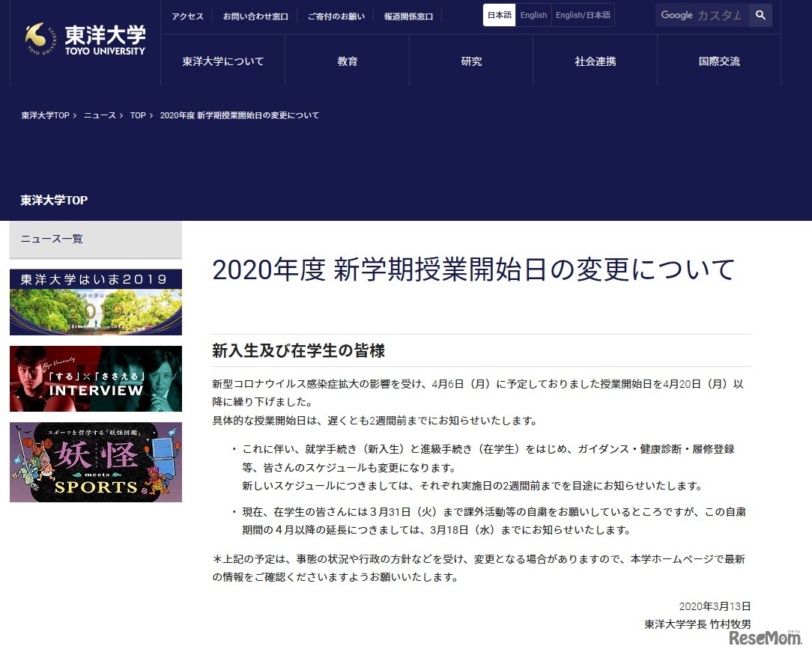
Task: Open the お問い合わせ窓口 contact page
Action: coord(256,15)
